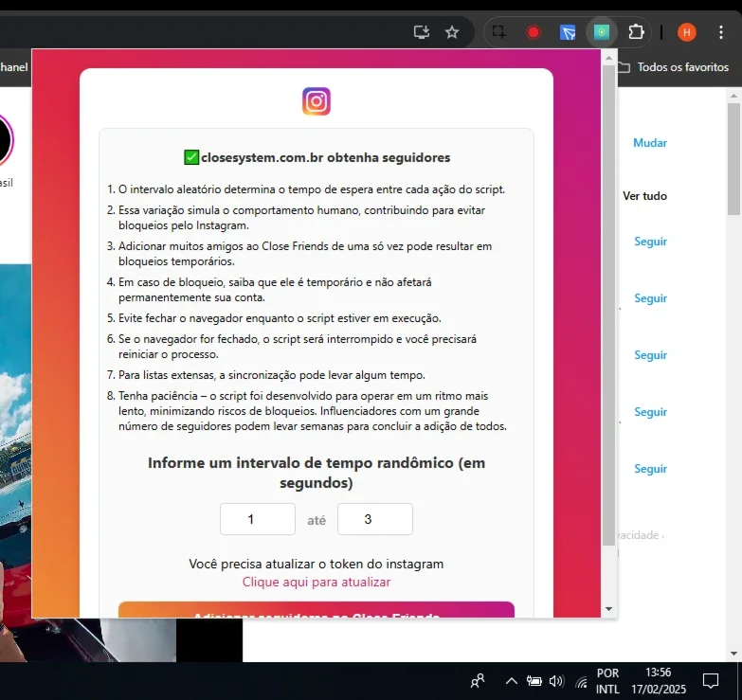Viewport: 742px width, 700px height.
Task: Click the 'até' label between fields
Action: click(x=317, y=521)
